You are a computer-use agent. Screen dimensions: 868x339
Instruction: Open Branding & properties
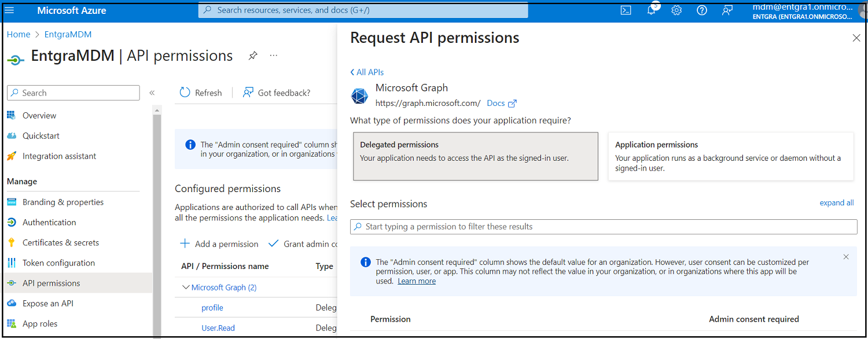click(x=63, y=202)
